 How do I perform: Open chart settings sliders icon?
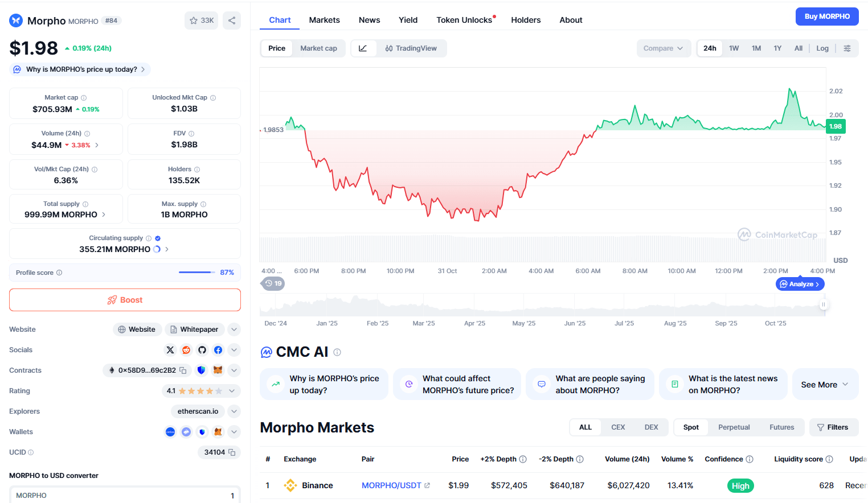(847, 48)
